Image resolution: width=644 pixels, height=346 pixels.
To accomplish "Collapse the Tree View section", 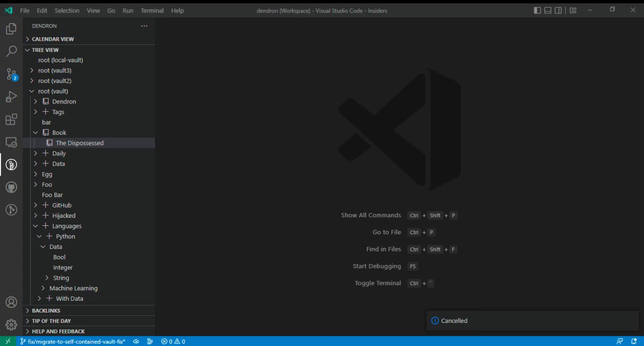I will click(89, 50).
